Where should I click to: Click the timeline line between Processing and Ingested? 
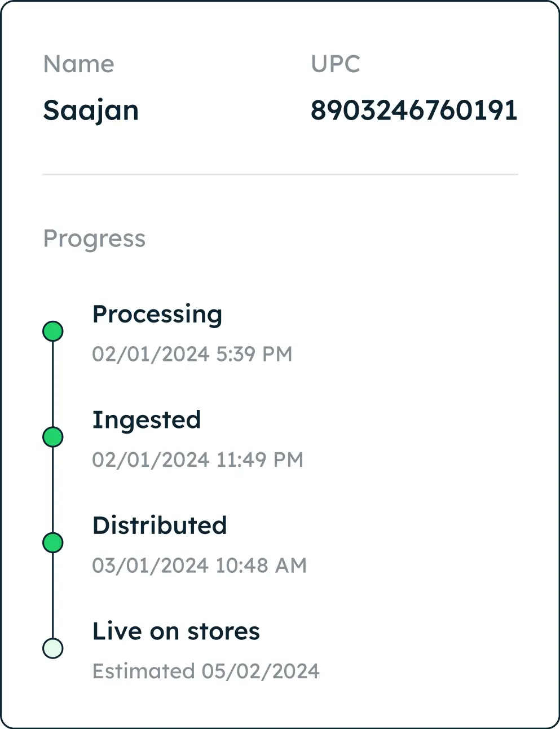pyautogui.click(x=53, y=384)
